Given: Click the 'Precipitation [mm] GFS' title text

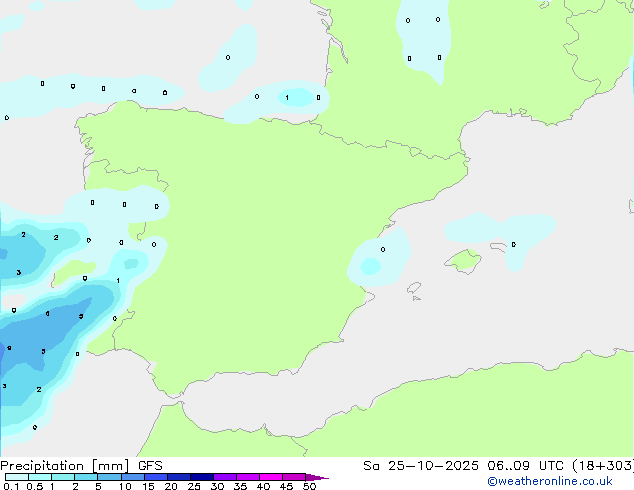Looking at the screenshot, I should coord(81,466).
